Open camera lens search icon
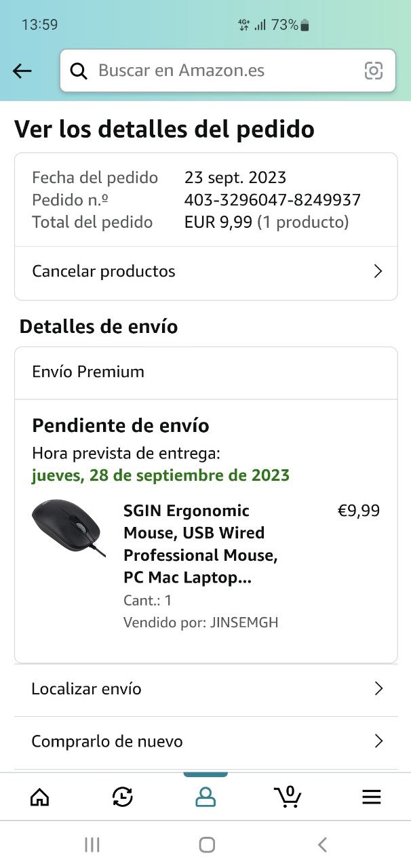Image resolution: width=411 pixels, height=868 pixels. (x=374, y=71)
